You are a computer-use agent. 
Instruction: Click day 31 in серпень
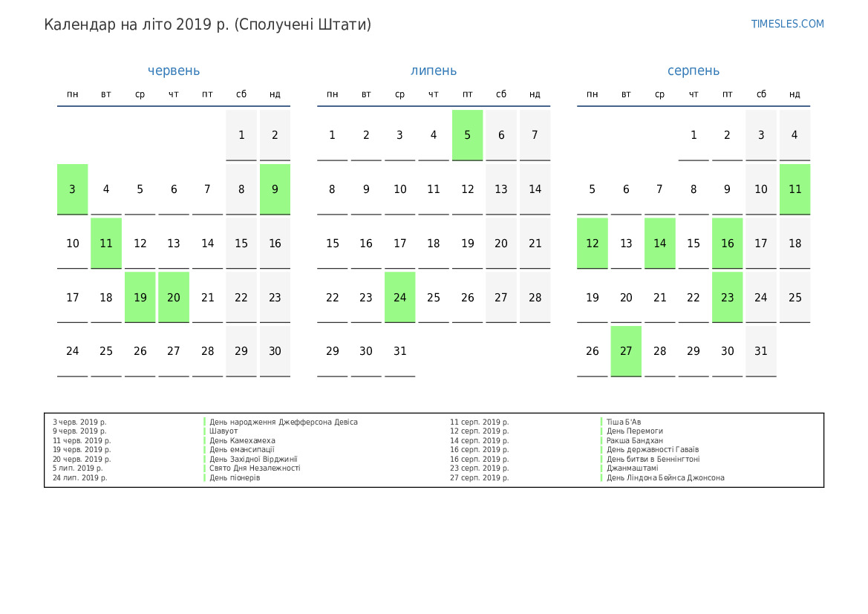(761, 351)
